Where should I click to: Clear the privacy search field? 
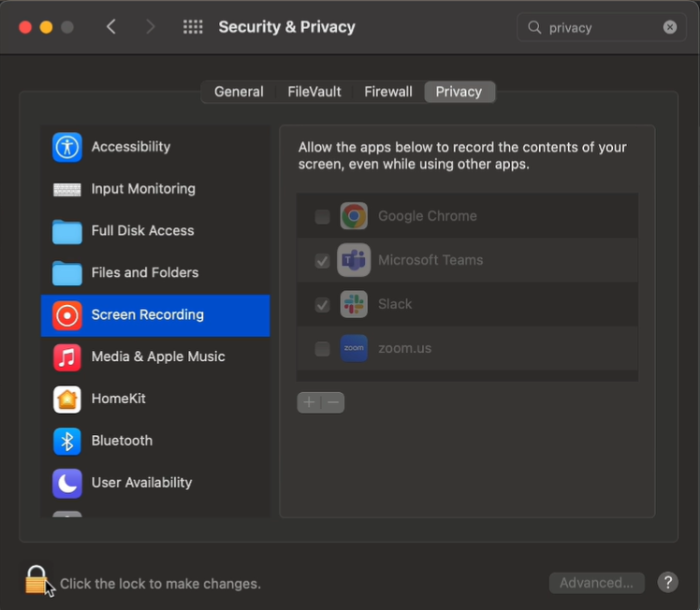(x=670, y=27)
